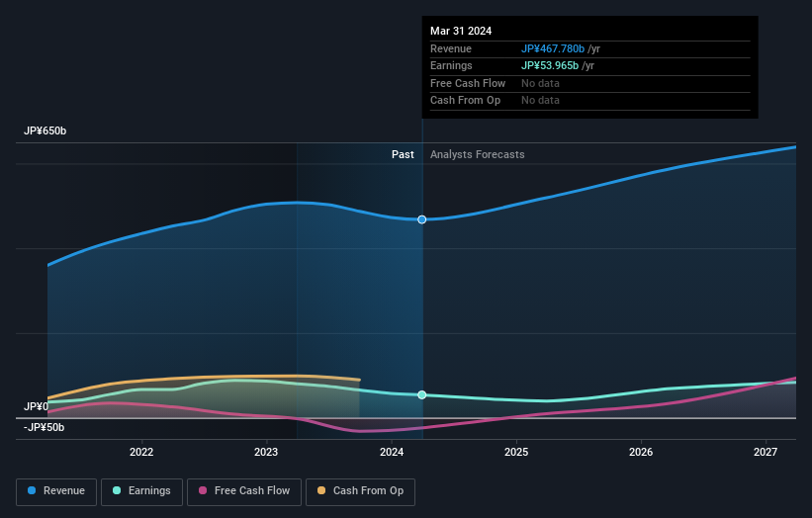Toggle the Free Cash Flow legend button

pyautogui.click(x=244, y=491)
